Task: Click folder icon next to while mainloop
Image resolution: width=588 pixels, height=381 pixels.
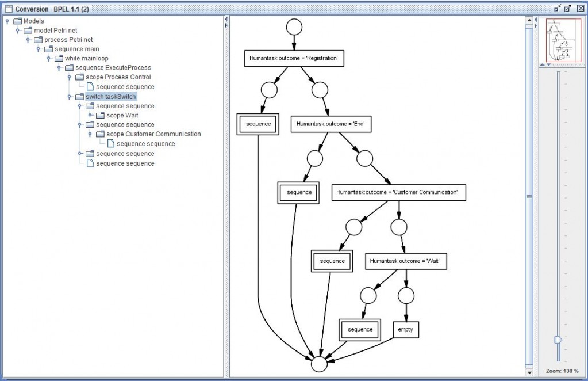Action: coord(59,59)
